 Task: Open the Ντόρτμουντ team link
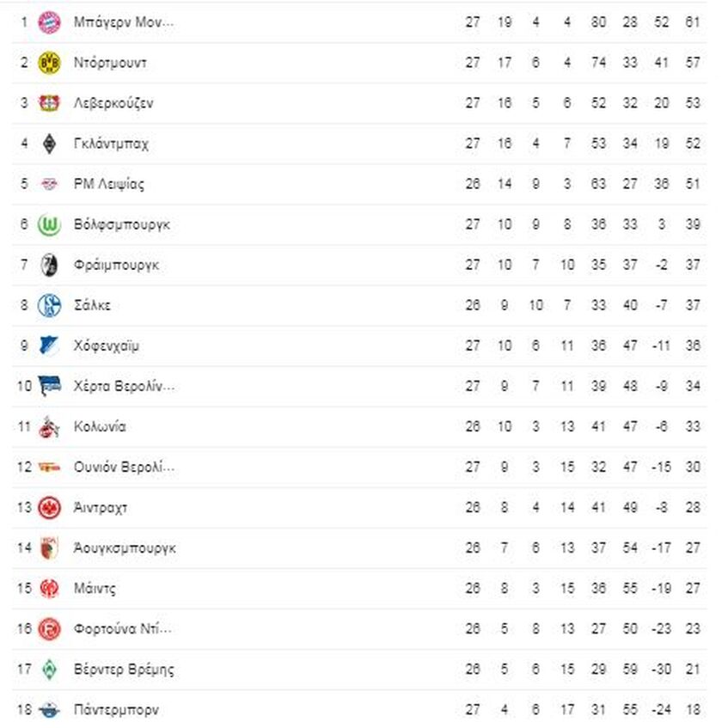110,63
